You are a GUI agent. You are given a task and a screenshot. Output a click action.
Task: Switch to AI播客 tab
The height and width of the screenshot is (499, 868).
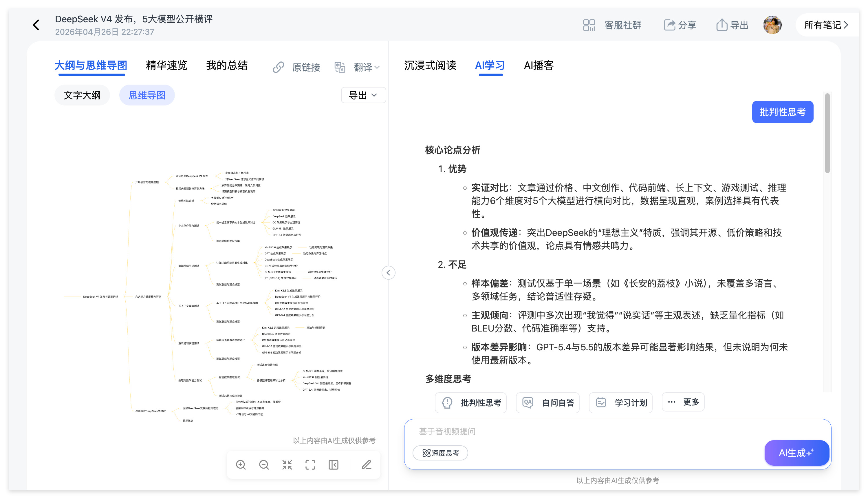pyautogui.click(x=539, y=65)
